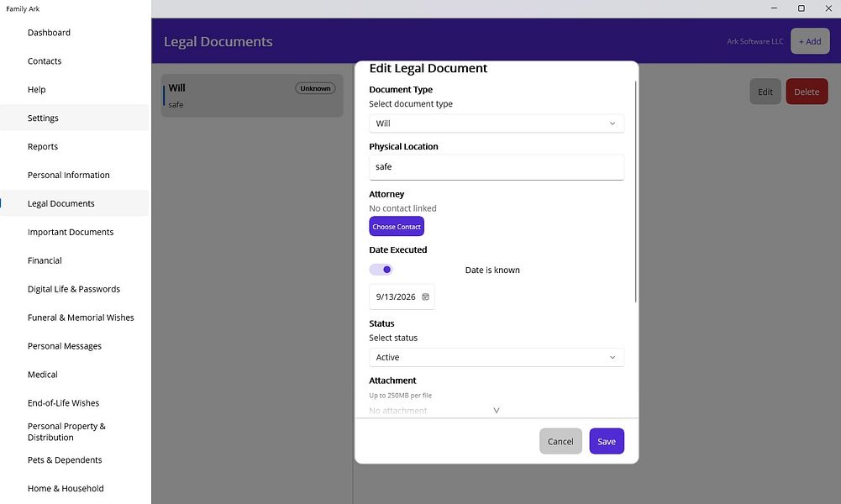Click the Unknown status badge on Will

[315, 88]
